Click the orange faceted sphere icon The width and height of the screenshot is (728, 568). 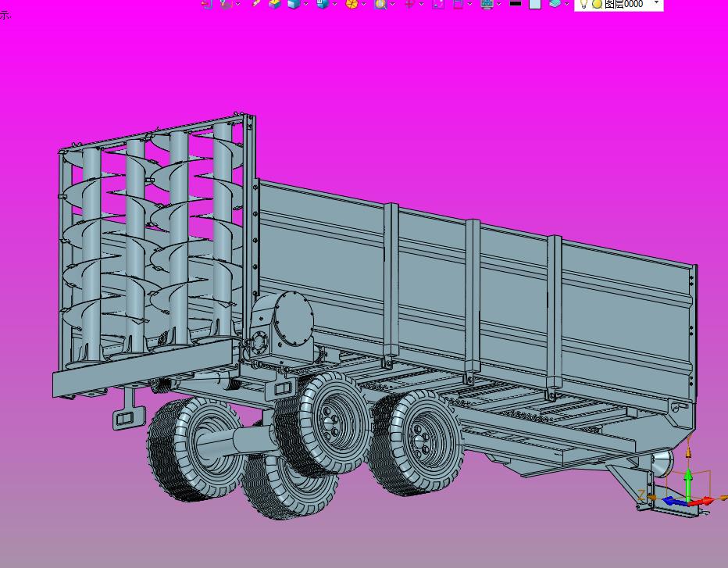352,4
